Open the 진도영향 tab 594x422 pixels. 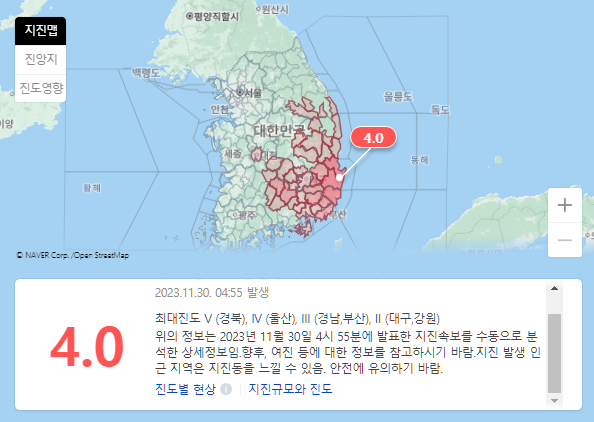[x=41, y=88]
